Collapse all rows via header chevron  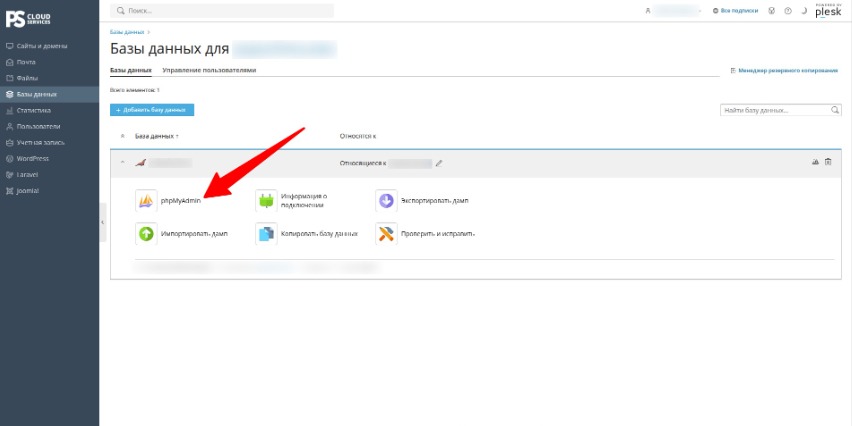click(122, 136)
